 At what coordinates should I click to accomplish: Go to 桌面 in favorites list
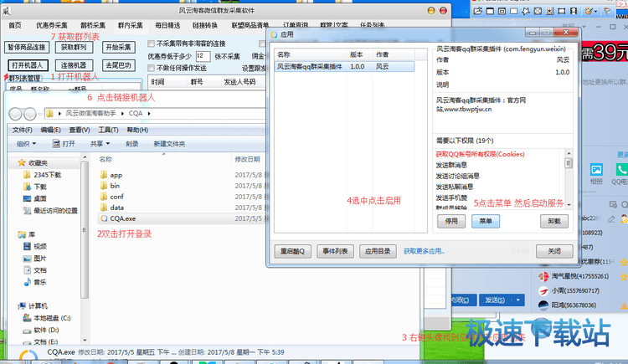pos(40,198)
